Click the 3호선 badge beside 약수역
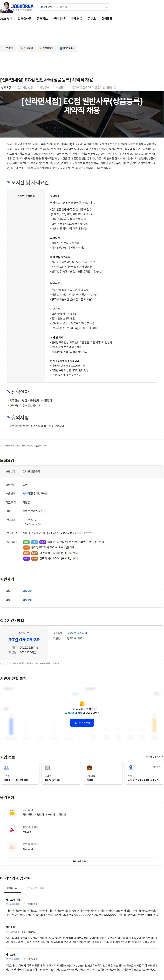Screen dimensions: 164x980 pos(26,553)
